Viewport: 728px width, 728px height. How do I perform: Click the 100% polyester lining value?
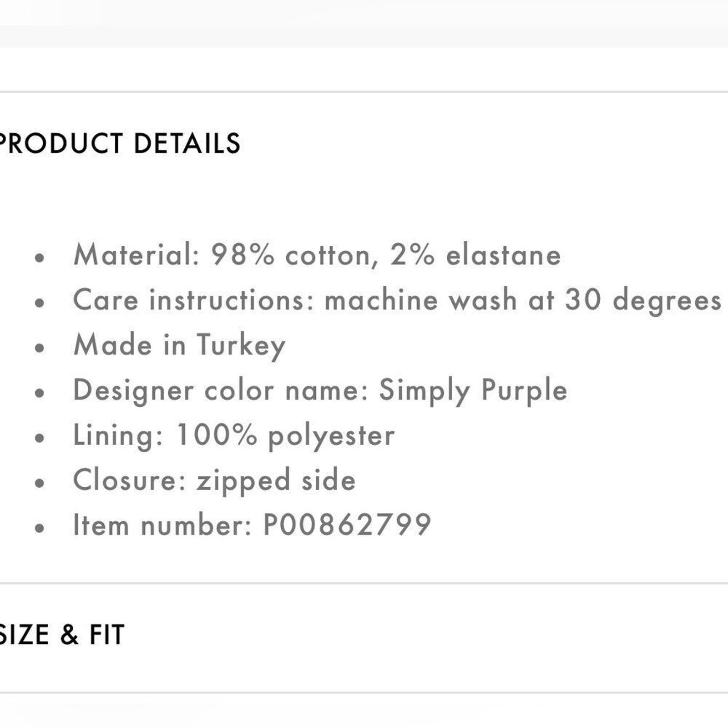tap(285, 436)
